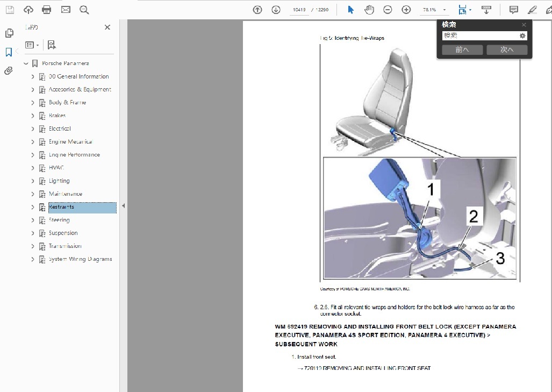552x392 pixels.
Task: Select the System Wiring Diagrams bookmark
Action: click(x=80, y=259)
